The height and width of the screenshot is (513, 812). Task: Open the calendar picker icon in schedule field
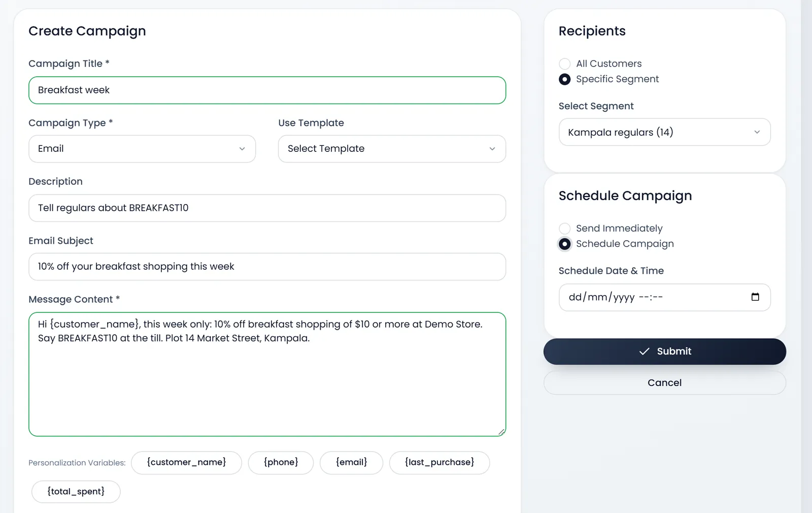755,297
